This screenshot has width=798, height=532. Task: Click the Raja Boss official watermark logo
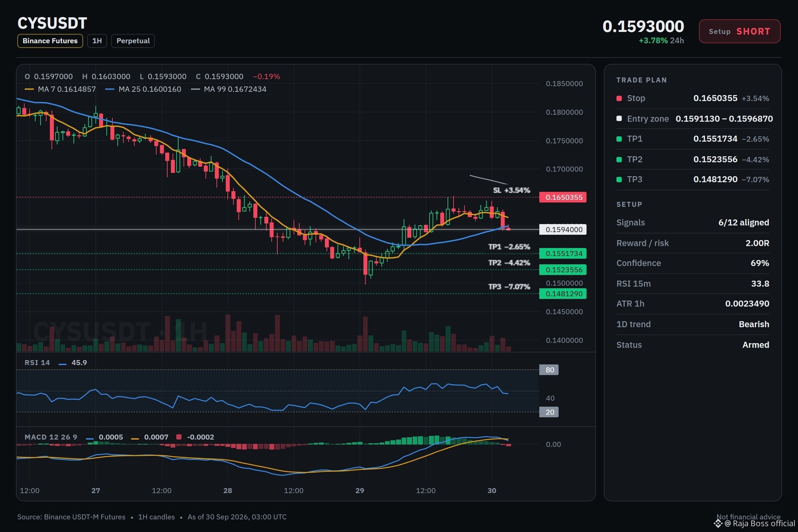click(718, 524)
